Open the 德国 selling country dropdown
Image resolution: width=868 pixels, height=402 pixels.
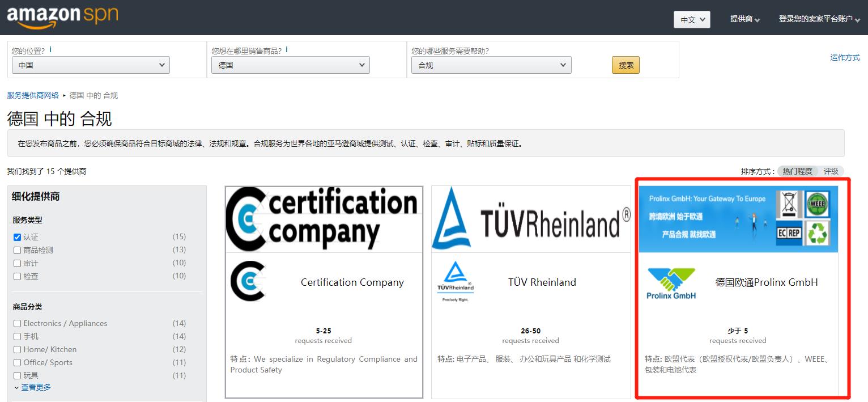click(290, 65)
